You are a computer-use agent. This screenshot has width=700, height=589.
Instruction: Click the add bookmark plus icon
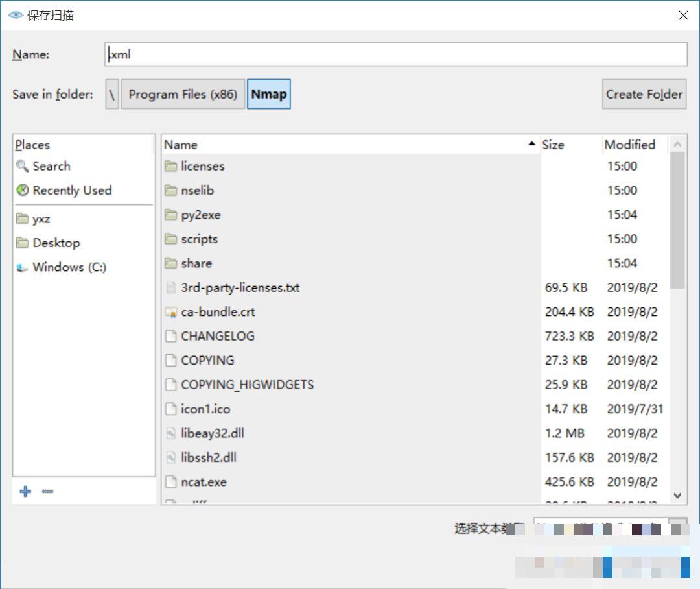click(x=25, y=491)
